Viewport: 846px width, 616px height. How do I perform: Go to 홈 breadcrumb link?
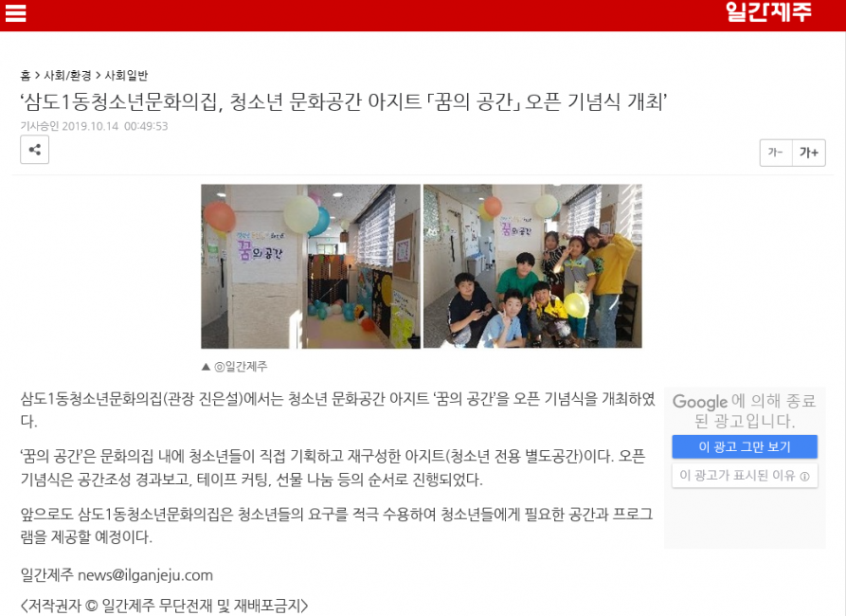[x=26, y=75]
